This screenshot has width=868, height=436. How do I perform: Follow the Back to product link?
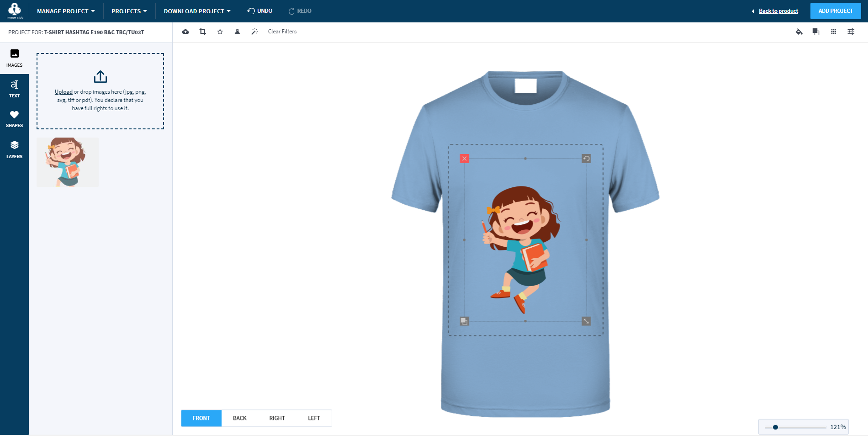(778, 11)
